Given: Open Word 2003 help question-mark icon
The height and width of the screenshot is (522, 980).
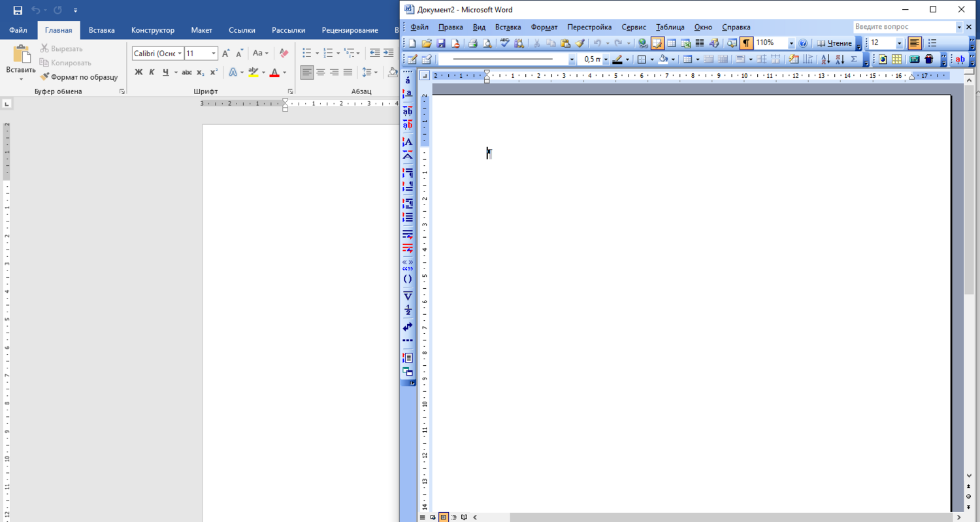Looking at the screenshot, I should coord(803,43).
